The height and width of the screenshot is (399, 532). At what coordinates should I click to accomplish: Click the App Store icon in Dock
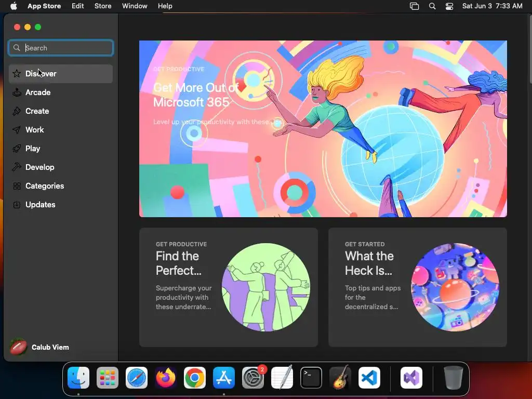click(x=224, y=378)
